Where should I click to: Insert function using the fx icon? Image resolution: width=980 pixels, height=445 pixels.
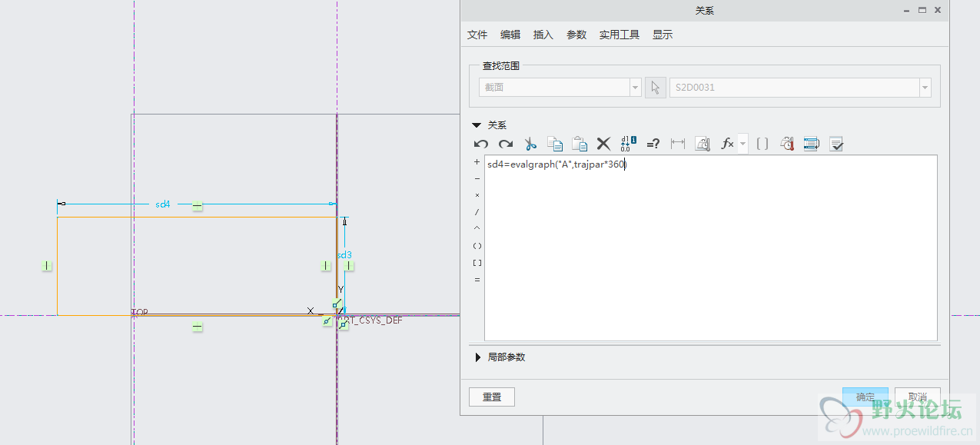726,144
